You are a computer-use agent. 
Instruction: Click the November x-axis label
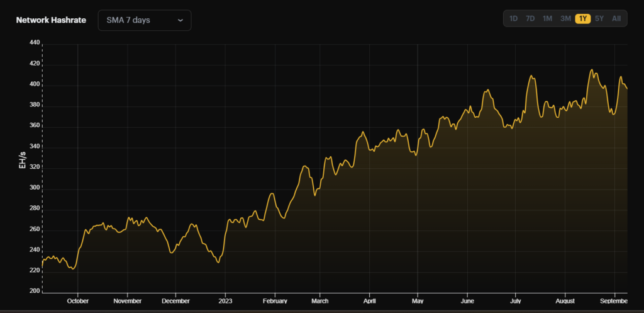click(x=127, y=301)
